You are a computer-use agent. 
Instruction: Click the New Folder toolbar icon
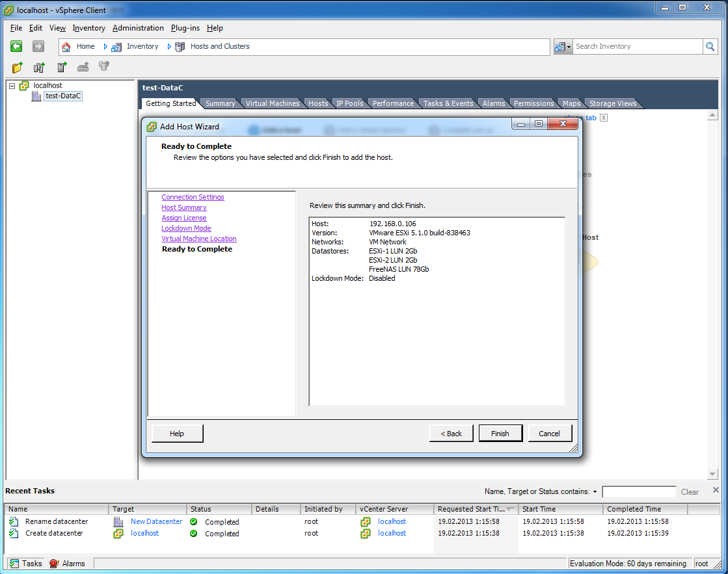tap(17, 68)
